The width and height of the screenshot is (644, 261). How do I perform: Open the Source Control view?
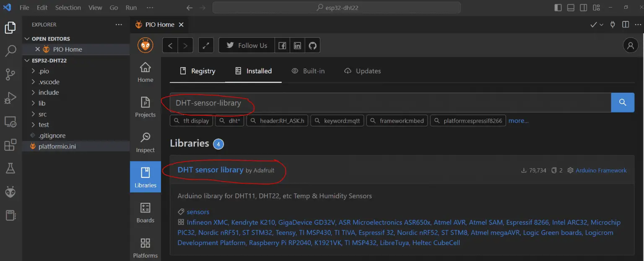coord(10,75)
